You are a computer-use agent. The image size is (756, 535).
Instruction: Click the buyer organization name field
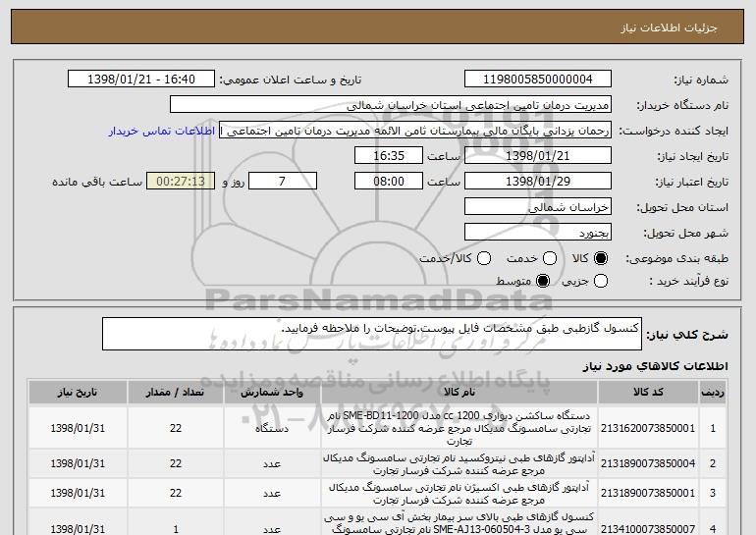[x=391, y=105]
